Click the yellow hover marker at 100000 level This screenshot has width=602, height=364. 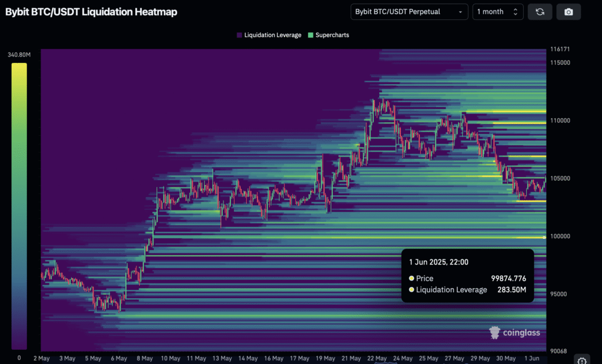tap(544, 238)
